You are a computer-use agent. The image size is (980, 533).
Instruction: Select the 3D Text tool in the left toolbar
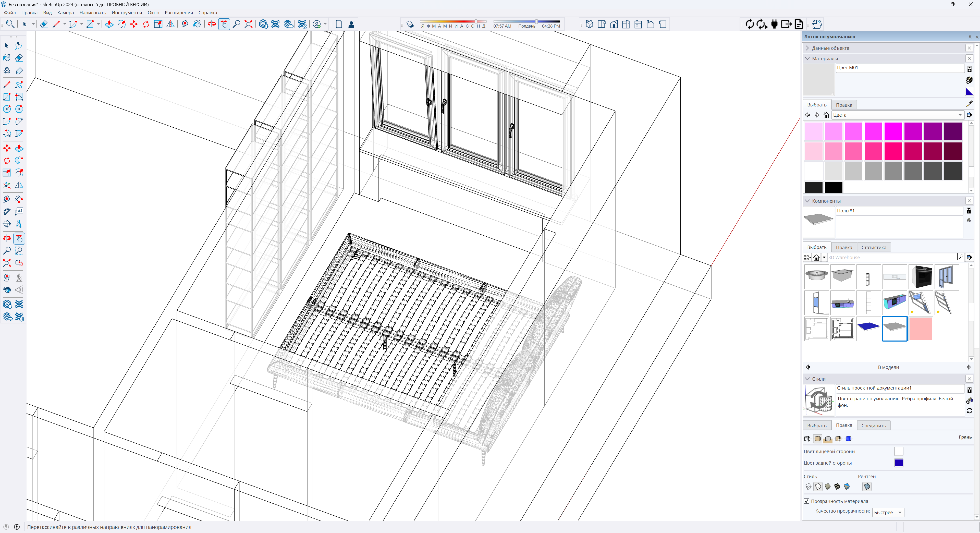click(x=19, y=224)
